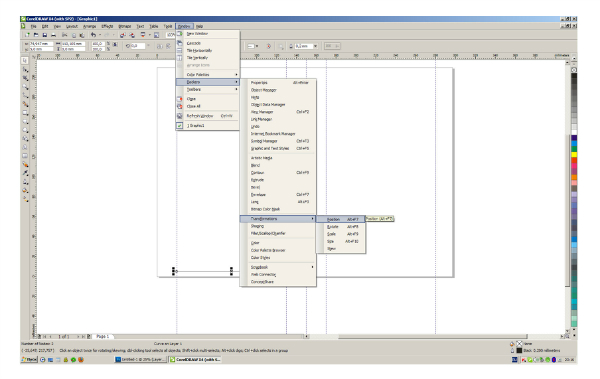Select the Shape tool in toolbox

click(25, 70)
